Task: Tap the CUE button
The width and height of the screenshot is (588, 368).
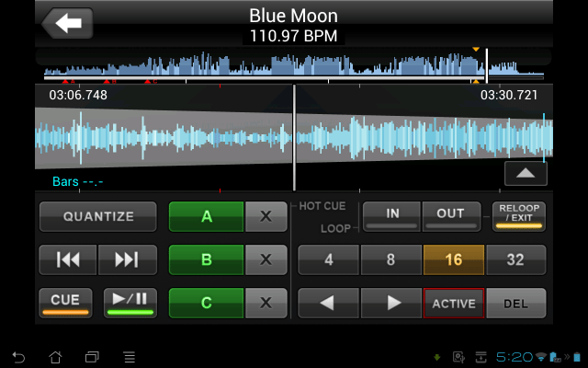Action: click(65, 303)
